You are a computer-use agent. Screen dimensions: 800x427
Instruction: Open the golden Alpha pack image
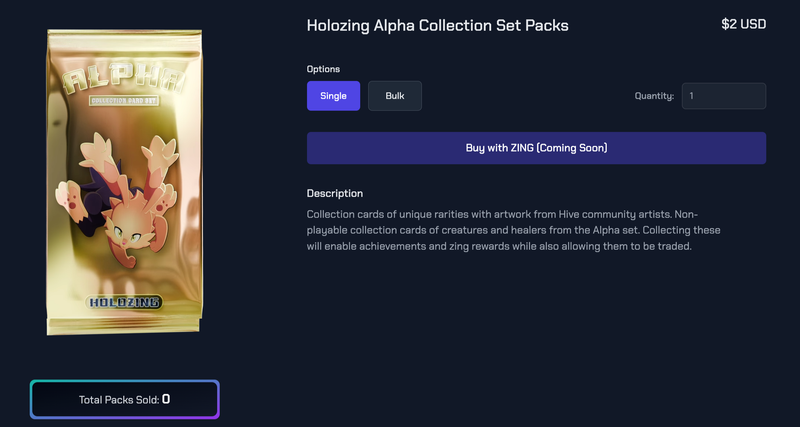[x=124, y=182]
